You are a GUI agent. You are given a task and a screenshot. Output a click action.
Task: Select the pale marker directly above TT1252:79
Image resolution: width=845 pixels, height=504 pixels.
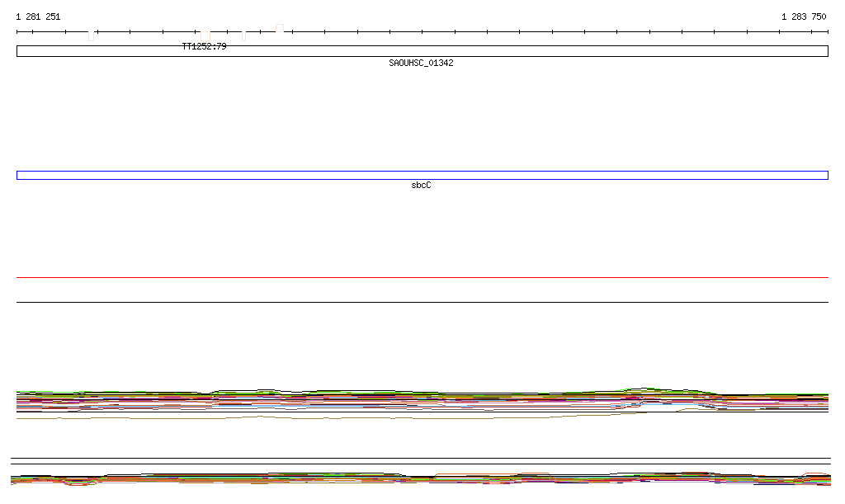(205, 35)
